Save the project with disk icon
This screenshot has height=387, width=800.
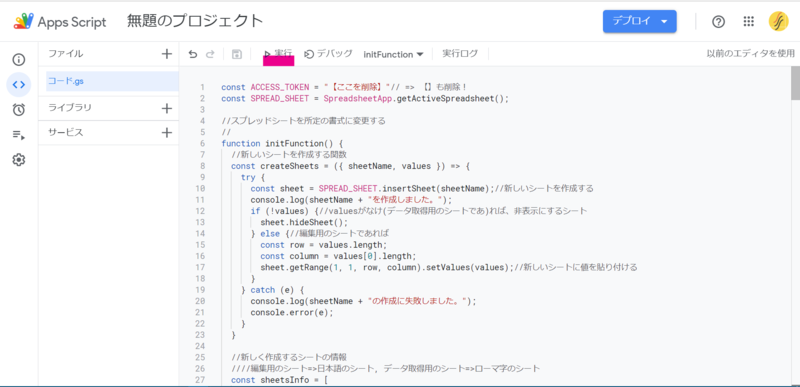pyautogui.click(x=237, y=55)
